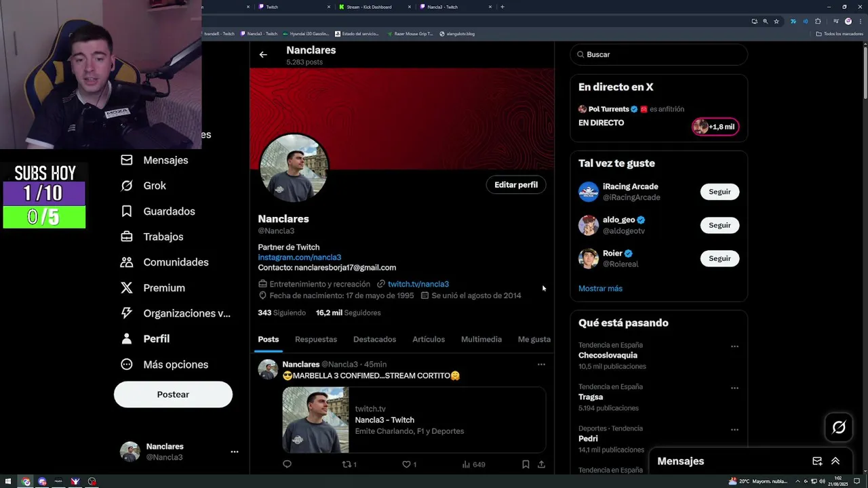This screenshot has height=488, width=868.
Task: View analytics showing 649 views
Action: tap(473, 464)
